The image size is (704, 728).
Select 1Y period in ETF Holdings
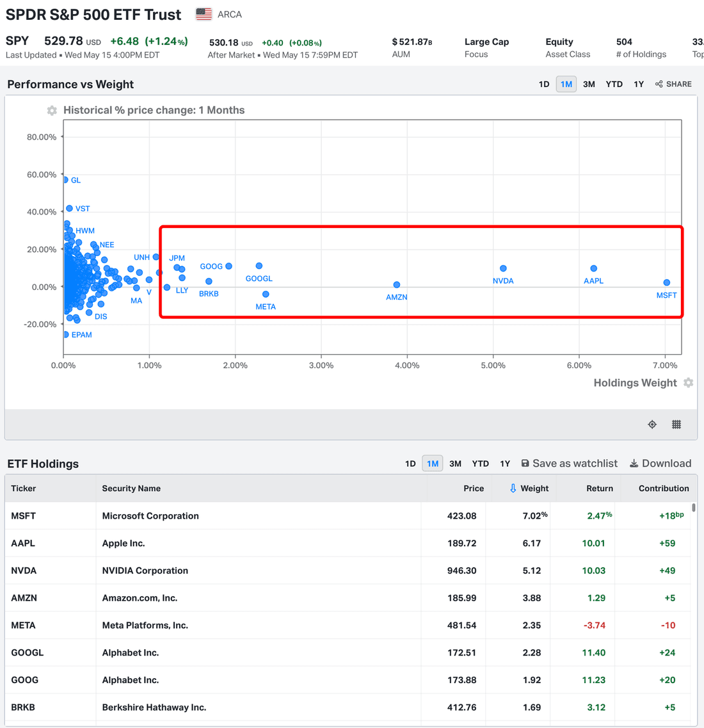(x=505, y=464)
